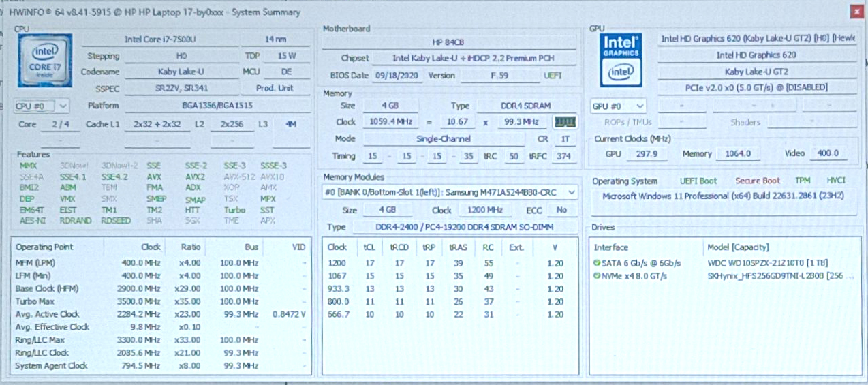
Task: Select the WDC WD10SPZX drive row
Action: (724, 263)
